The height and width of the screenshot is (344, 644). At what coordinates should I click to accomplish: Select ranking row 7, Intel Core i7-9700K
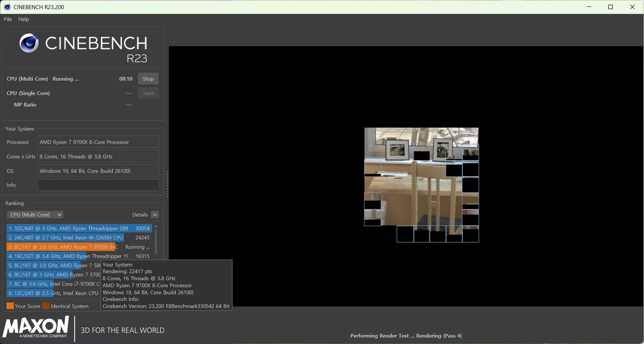coord(53,284)
